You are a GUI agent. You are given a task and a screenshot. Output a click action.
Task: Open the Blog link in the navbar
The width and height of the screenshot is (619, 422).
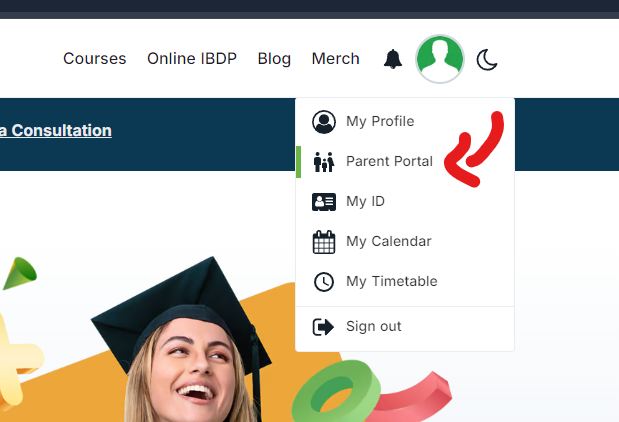[x=274, y=59]
